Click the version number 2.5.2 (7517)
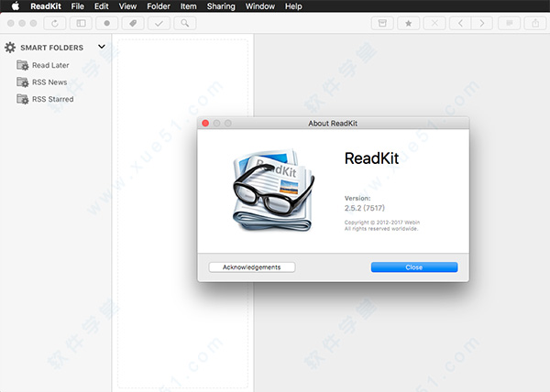550x392 pixels. (x=365, y=208)
